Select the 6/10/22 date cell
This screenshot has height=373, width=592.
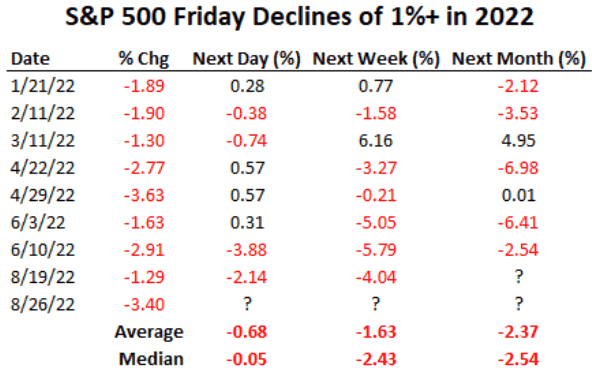43,250
